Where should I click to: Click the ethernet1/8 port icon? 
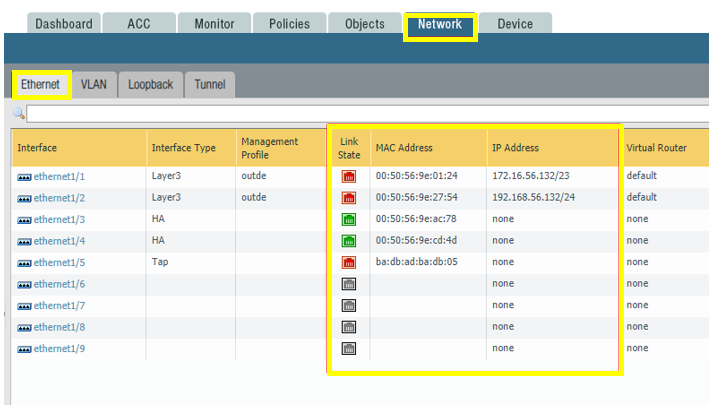click(x=24, y=328)
